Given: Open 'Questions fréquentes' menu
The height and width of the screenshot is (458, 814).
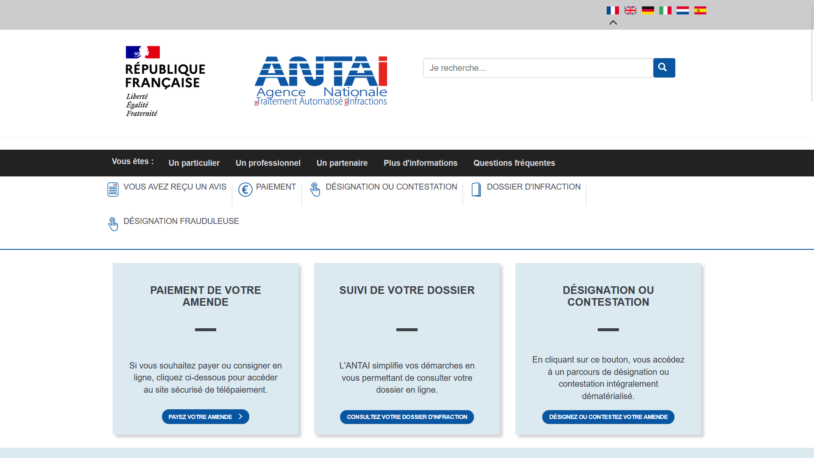Looking at the screenshot, I should [x=514, y=163].
